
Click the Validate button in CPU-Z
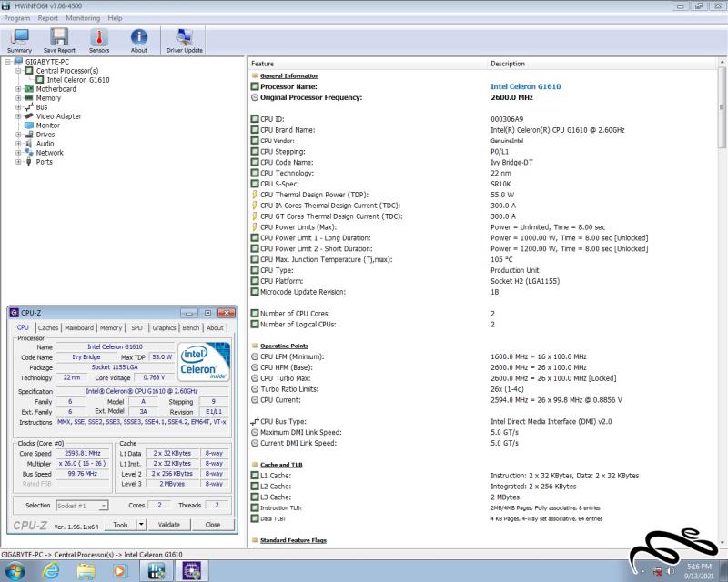pyautogui.click(x=169, y=525)
